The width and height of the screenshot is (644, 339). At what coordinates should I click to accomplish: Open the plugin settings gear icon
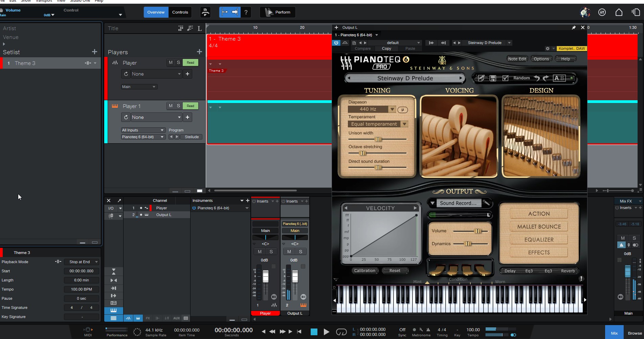point(548,48)
